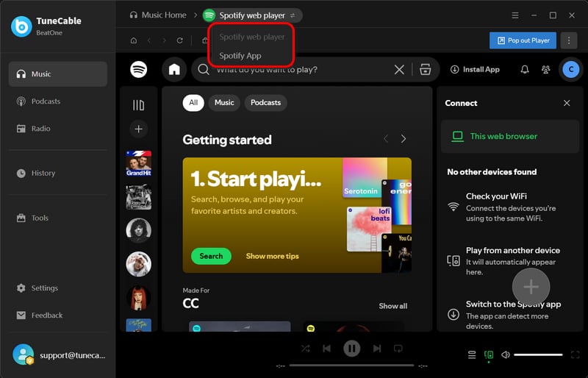Select This web browser device
Image resolution: width=588 pixels, height=378 pixels.
[x=510, y=136]
